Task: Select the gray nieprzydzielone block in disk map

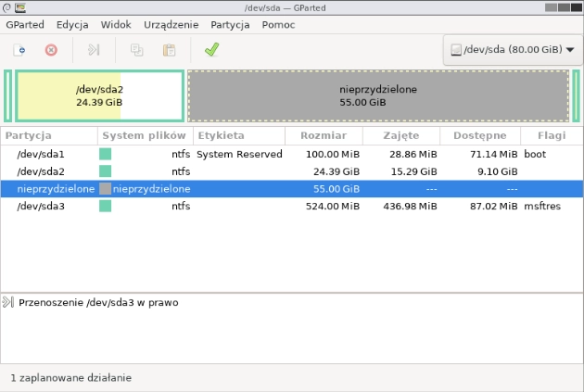Action: [377, 95]
